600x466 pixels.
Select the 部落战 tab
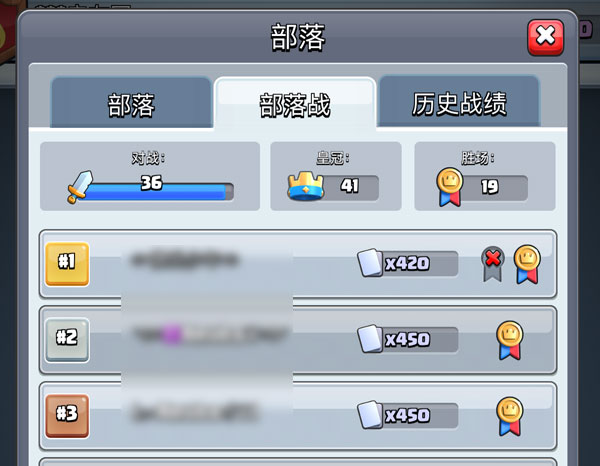coord(295,104)
